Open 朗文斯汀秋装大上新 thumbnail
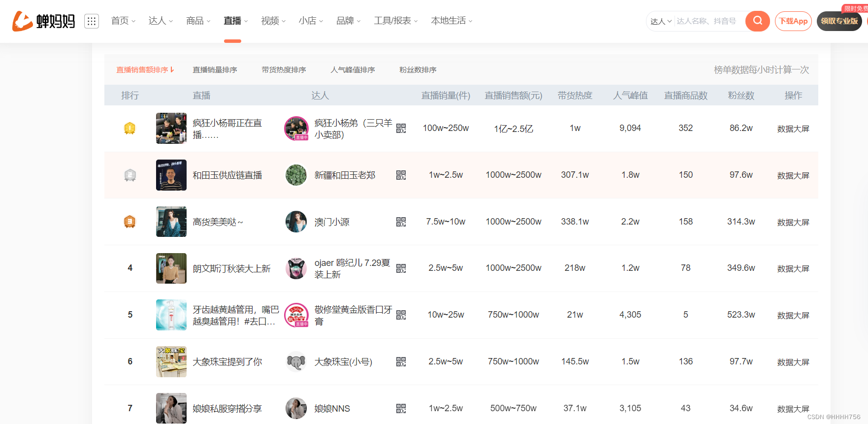The width and height of the screenshot is (868, 424). coord(171,268)
